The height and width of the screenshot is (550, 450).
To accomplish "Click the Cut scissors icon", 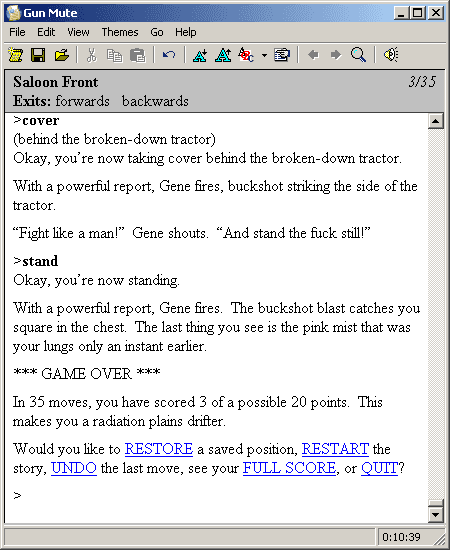I will [91, 55].
